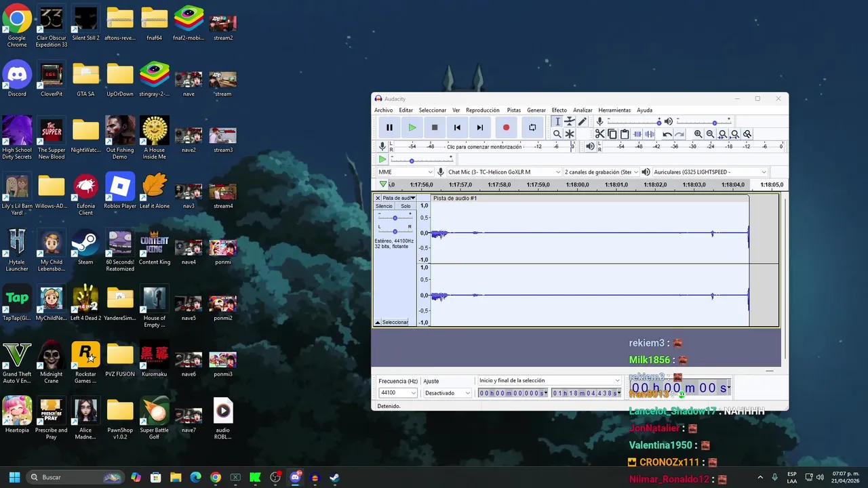The image size is (868, 488).
Task: Click the playback meter speaker icon
Action: tap(590, 146)
